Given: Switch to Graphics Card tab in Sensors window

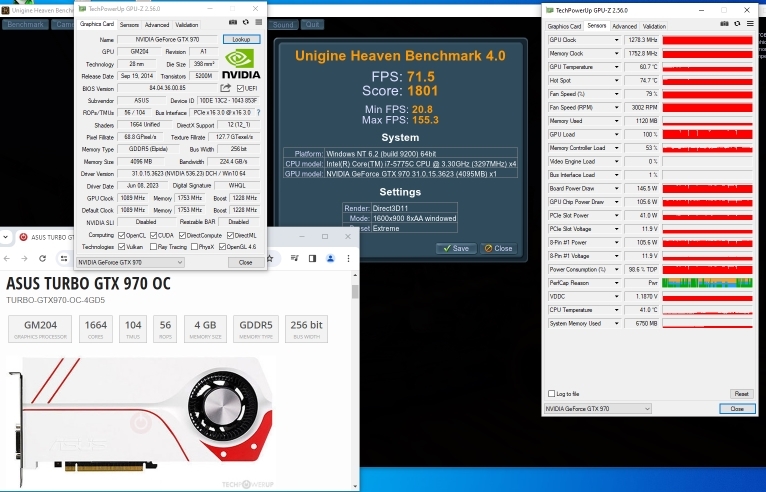Looking at the screenshot, I should 564,26.
